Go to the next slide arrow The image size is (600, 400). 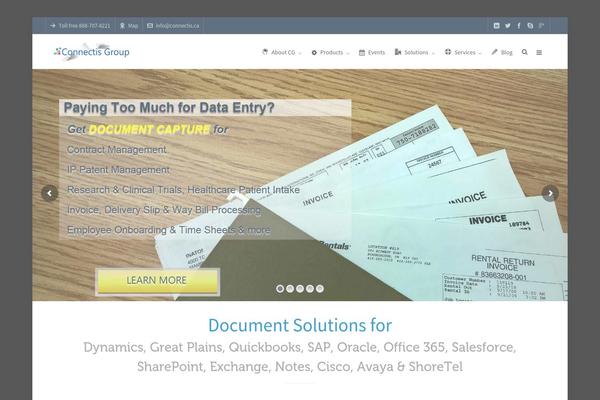pyautogui.click(x=550, y=193)
